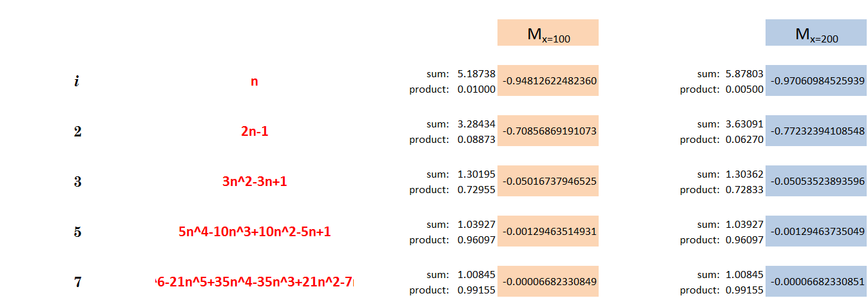Screen dimensions: 868x298
Task: Select the product value 0.08873
Action: pos(476,139)
